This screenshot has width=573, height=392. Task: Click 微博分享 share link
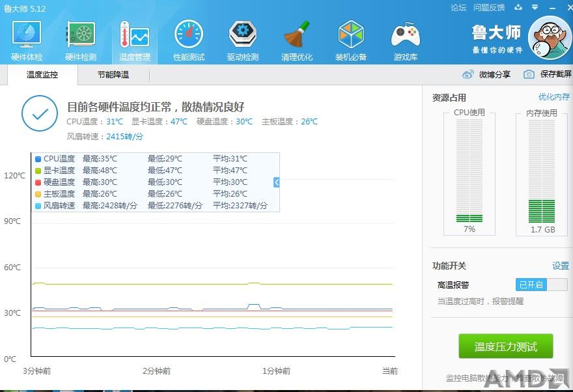495,74
